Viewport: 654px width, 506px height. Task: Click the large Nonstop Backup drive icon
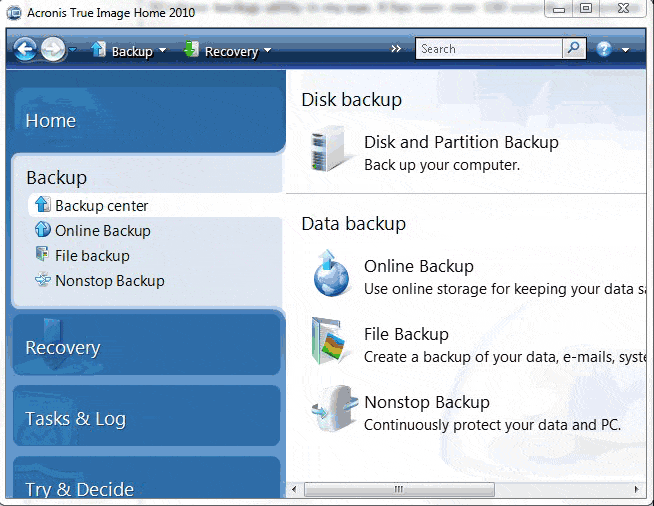coord(335,409)
